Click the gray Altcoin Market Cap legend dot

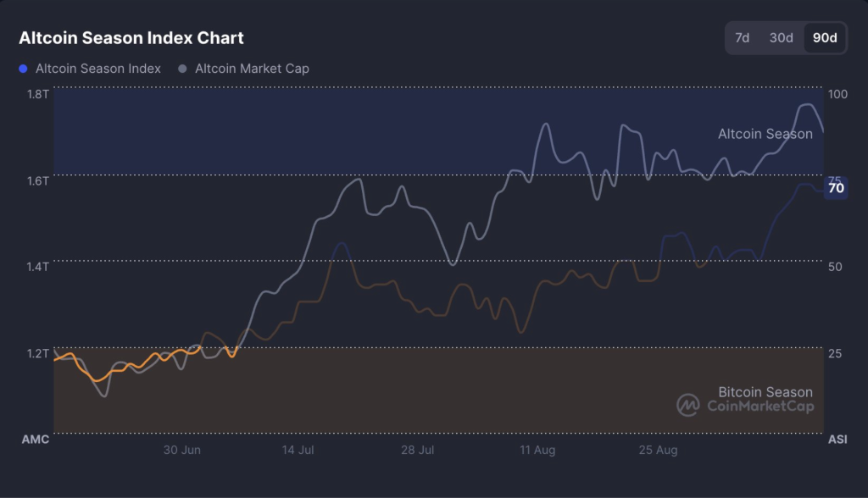181,69
